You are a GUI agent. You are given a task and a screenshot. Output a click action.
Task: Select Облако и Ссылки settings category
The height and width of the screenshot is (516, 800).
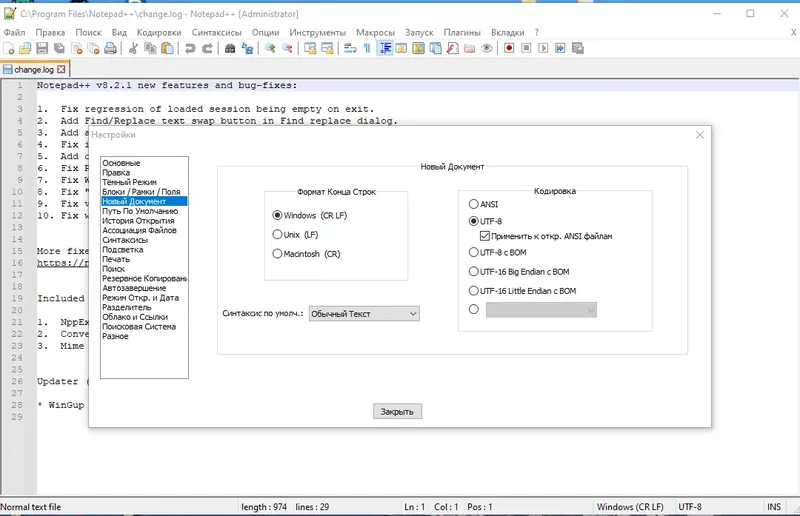click(x=135, y=317)
